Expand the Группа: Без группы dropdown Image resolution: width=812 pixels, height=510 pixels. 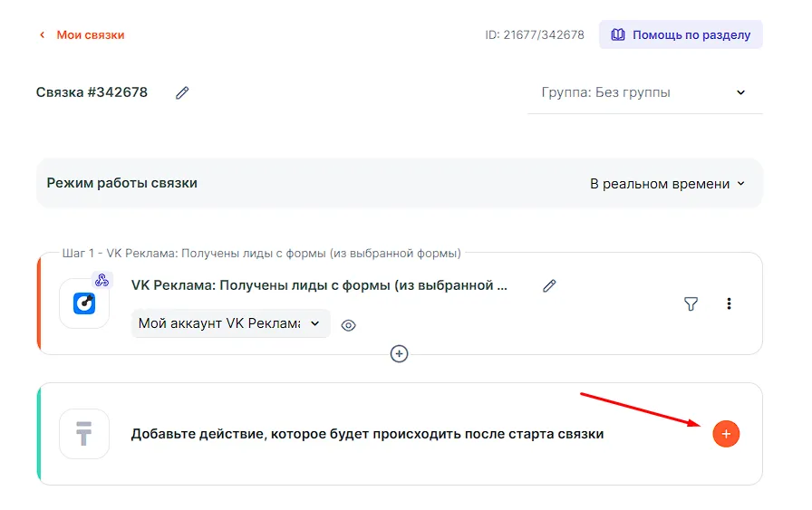tap(643, 92)
